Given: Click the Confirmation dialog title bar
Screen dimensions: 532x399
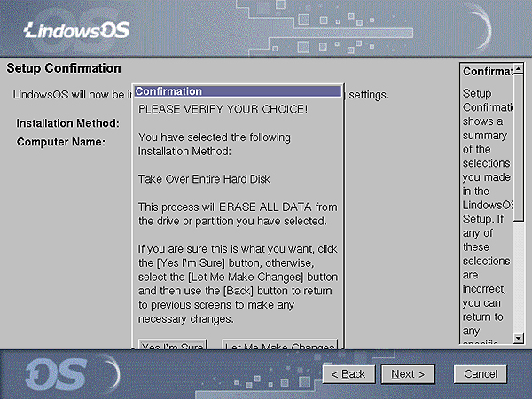Looking at the screenshot, I should pyautogui.click(x=238, y=91).
